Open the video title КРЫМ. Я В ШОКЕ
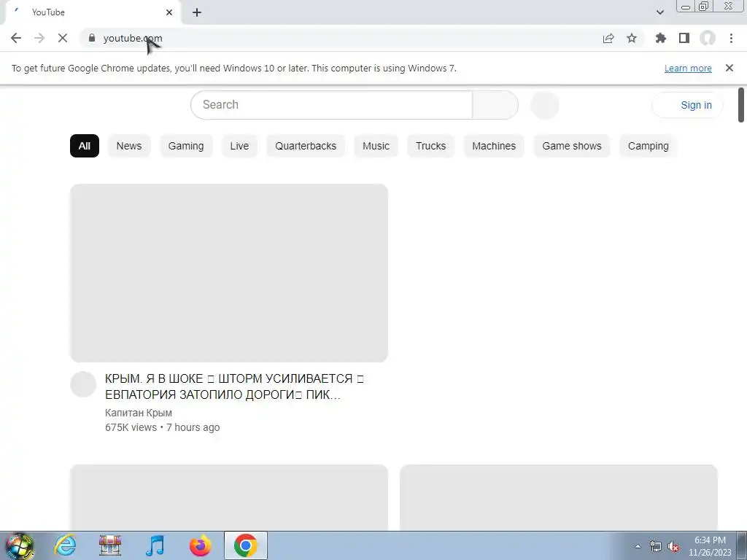 coord(234,386)
